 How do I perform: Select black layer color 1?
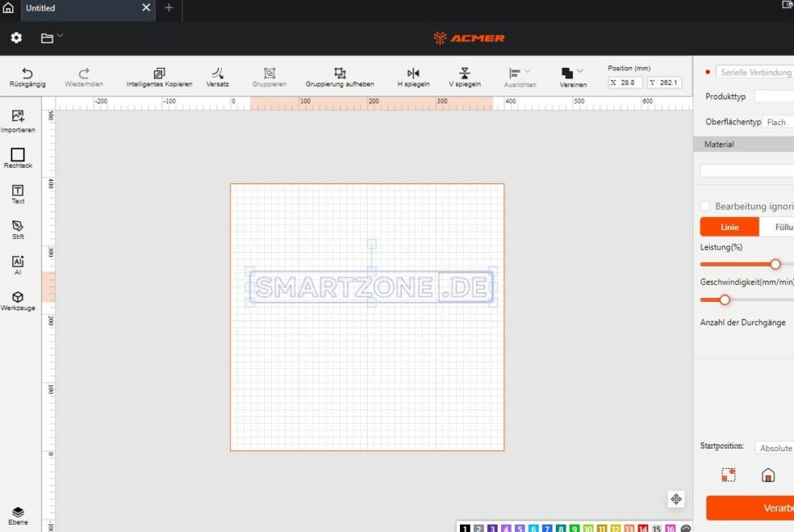(465, 528)
